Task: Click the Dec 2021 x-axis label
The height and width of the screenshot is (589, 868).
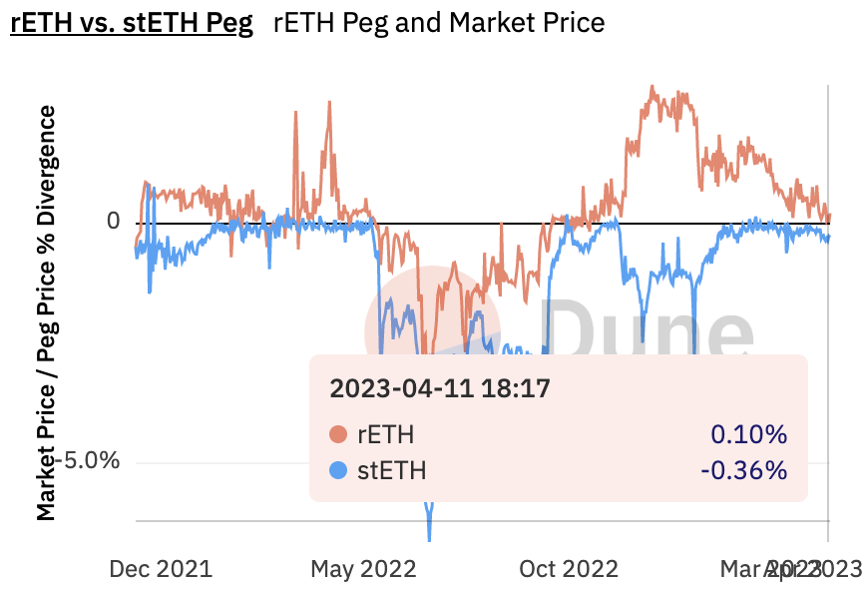Action: click(x=161, y=569)
